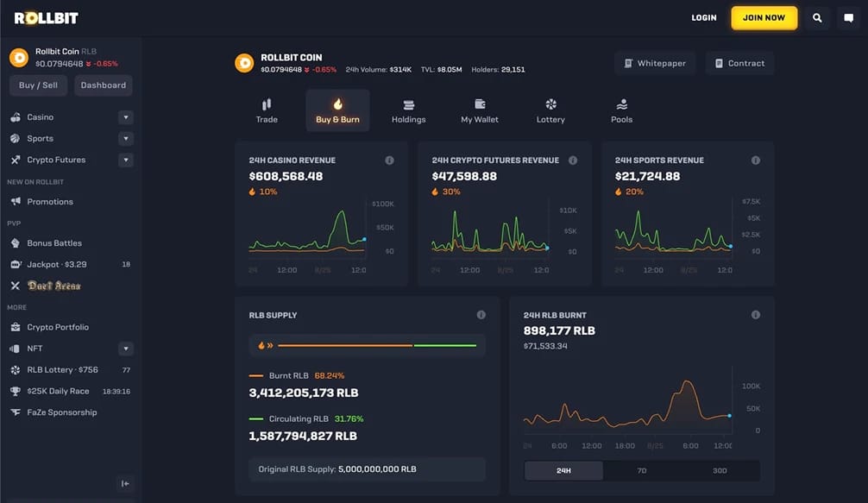Click the FaZe Sponsorship icon
868x503 pixels.
[x=16, y=412]
